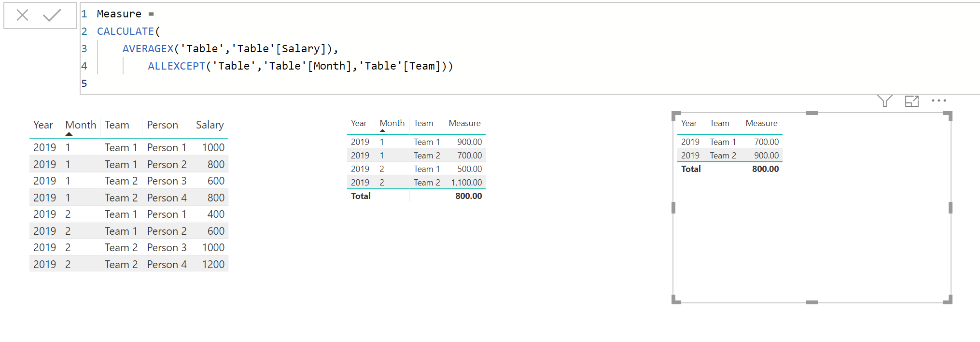
Task: Click bold 800.00 total in right table
Action: (765, 169)
